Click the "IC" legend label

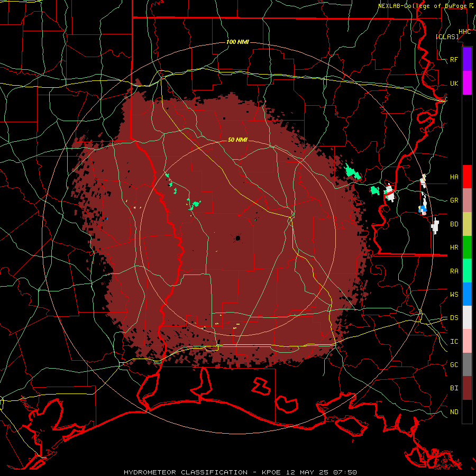click(x=454, y=341)
